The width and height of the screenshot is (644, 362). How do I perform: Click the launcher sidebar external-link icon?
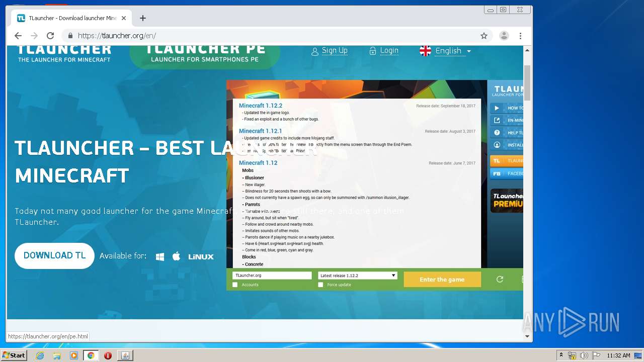(497, 121)
